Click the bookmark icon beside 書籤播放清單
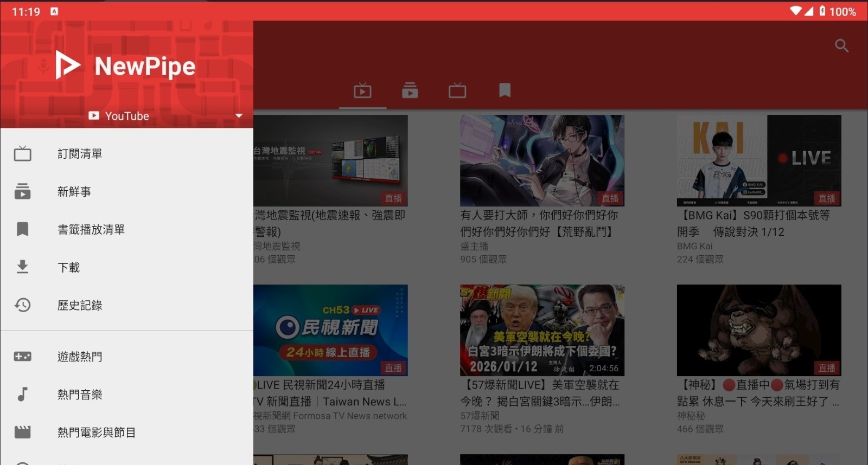This screenshot has width=868, height=465. [22, 229]
